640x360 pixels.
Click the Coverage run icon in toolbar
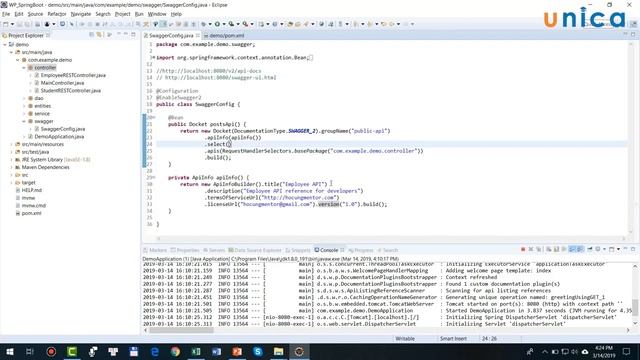coord(231,24)
